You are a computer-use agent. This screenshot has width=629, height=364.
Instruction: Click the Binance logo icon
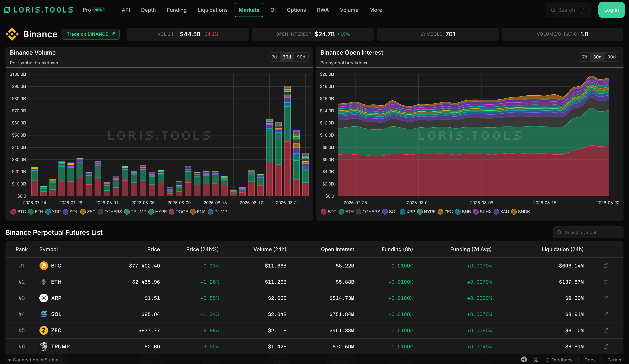tap(12, 34)
